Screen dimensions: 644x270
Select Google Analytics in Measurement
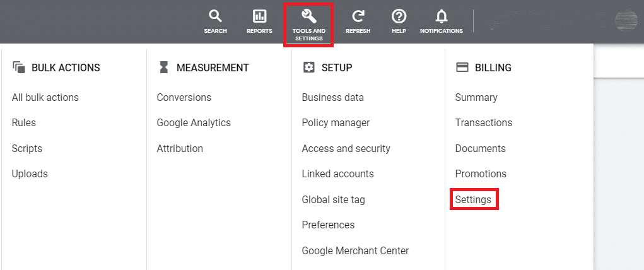(x=194, y=123)
